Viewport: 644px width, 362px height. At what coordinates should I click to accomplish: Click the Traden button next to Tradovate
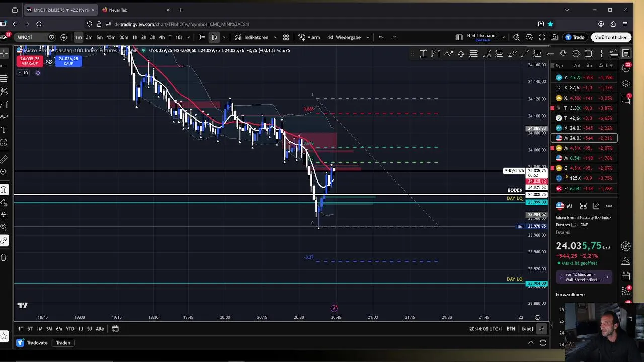(63, 343)
